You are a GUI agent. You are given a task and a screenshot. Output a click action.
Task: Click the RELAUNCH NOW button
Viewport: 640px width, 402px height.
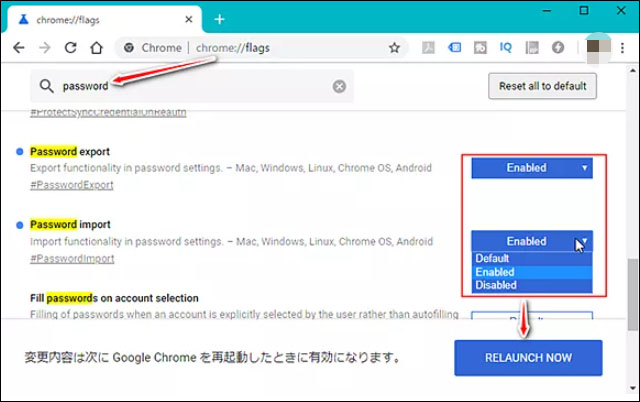(x=528, y=357)
